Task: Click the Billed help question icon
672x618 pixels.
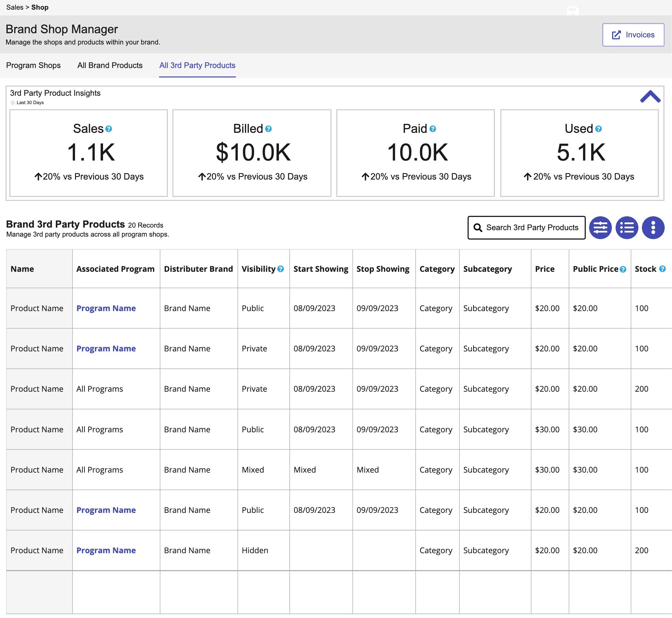Action: 268,129
